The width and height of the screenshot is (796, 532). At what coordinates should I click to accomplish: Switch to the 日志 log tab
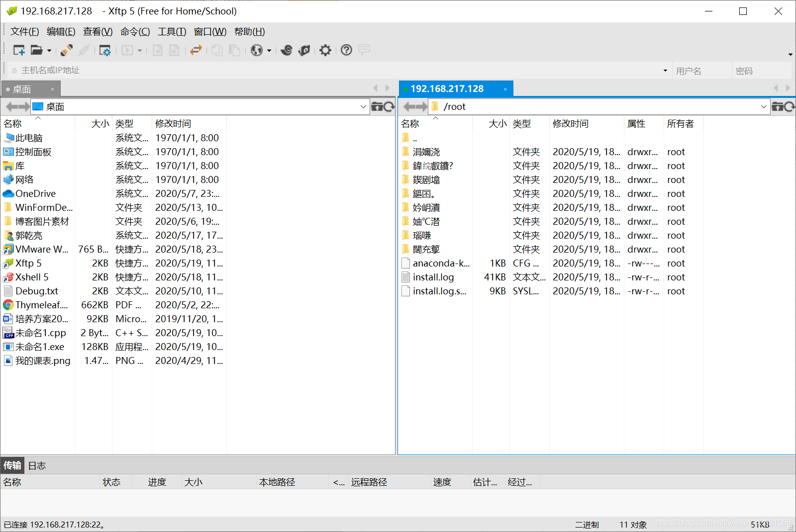37,465
